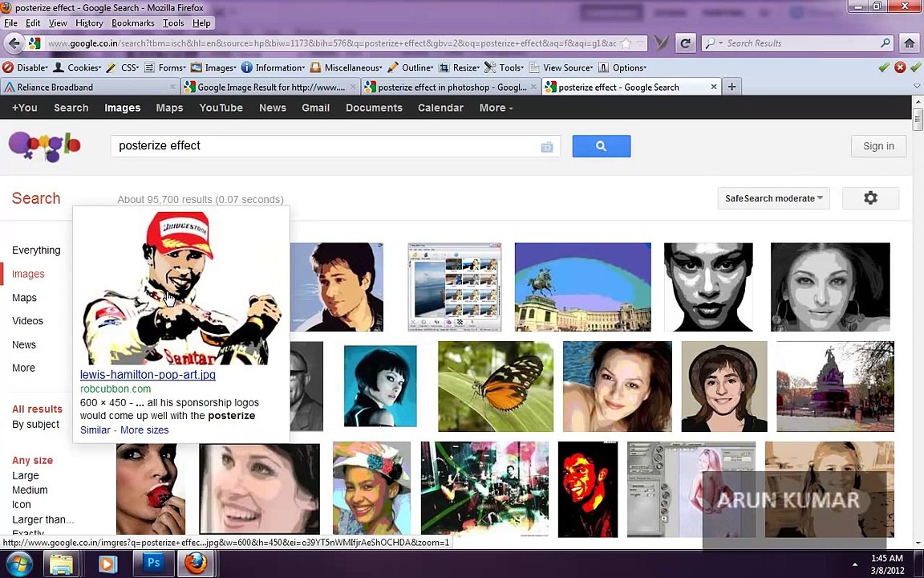Click the butterfly image thumbnail

coord(495,386)
